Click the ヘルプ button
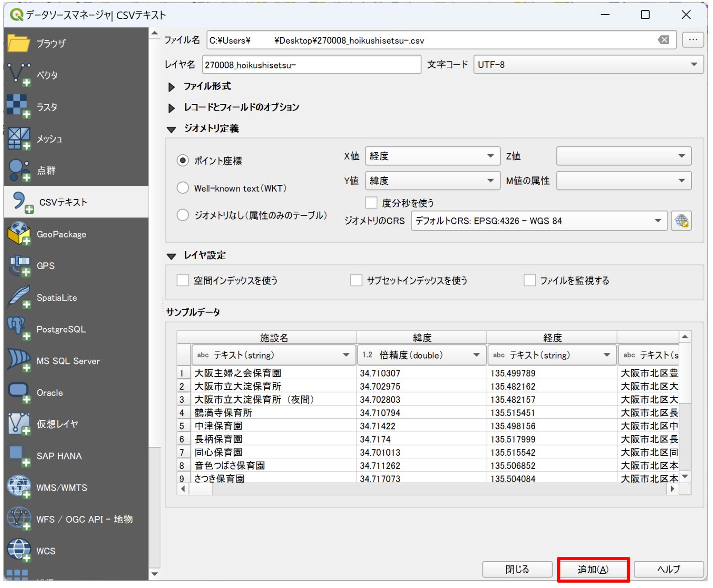This screenshot has height=588, width=713. point(668,569)
